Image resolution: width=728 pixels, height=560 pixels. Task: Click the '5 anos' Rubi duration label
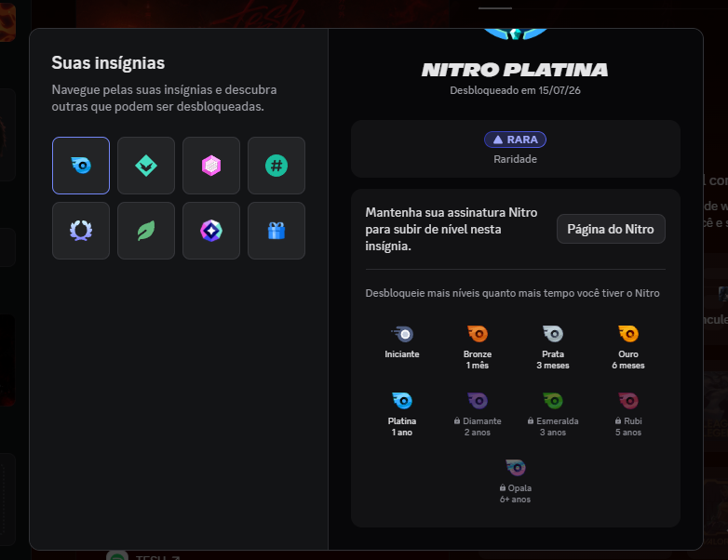coord(628,433)
